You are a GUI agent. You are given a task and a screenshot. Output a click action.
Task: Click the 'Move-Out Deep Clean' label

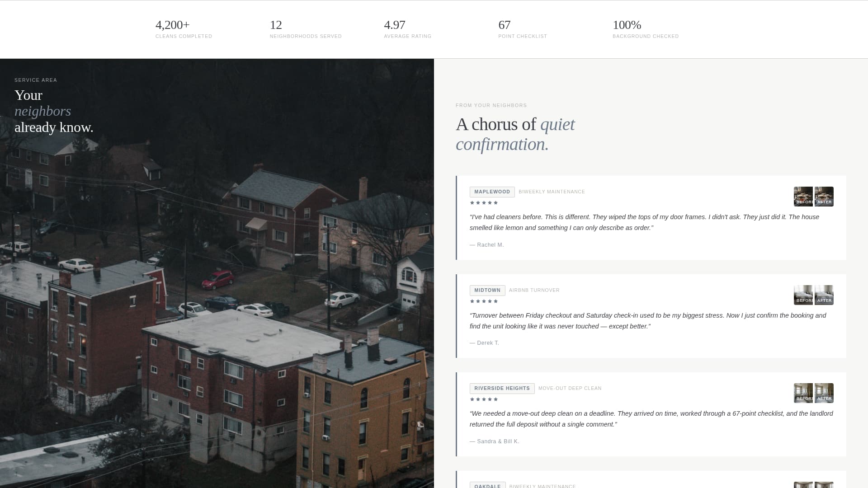click(x=570, y=389)
